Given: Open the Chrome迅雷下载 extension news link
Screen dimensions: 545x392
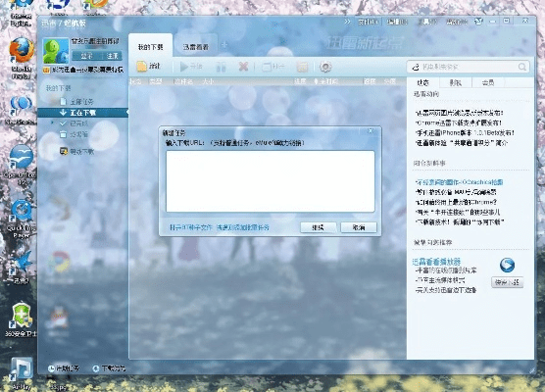Looking at the screenshot, I should (x=459, y=122).
